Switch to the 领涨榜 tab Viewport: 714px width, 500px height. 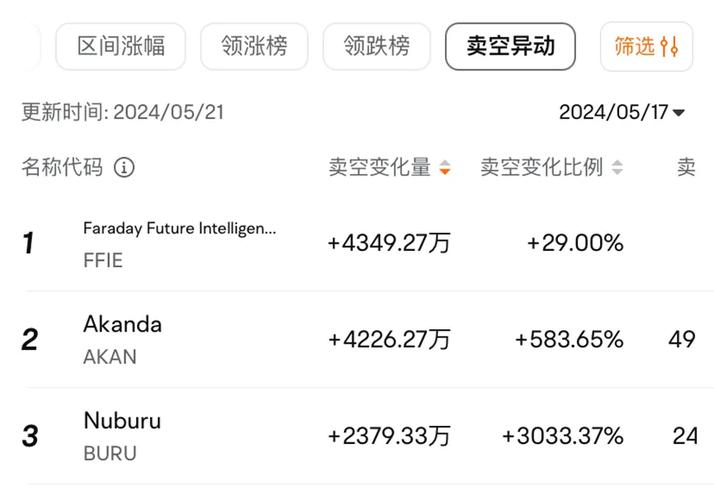click(x=254, y=46)
